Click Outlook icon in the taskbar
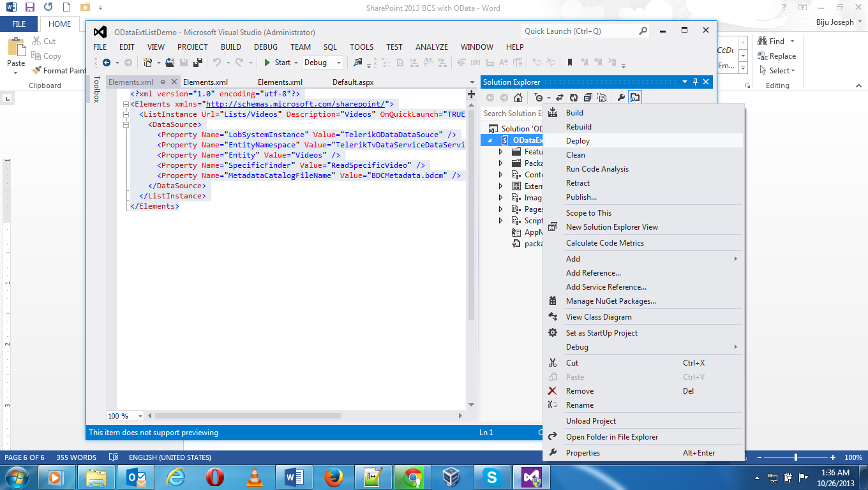The width and height of the screenshot is (868, 490). pos(136,477)
